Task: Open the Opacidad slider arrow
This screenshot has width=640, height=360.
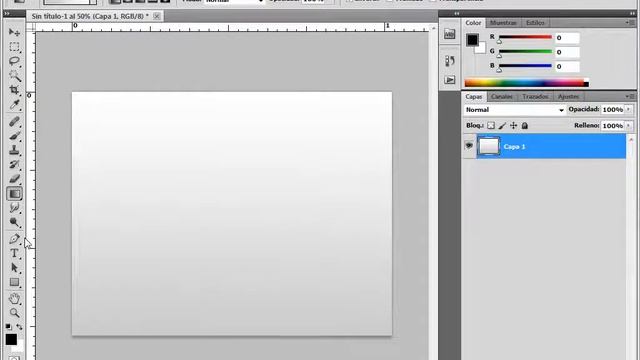Action: 629,109
